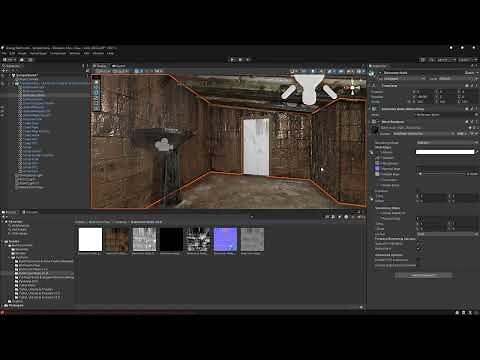Expand the Packages folder in Project tree

(3, 305)
